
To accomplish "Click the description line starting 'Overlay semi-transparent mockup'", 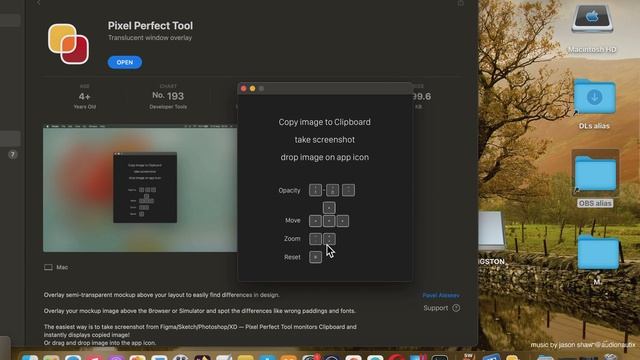I will [x=162, y=295].
